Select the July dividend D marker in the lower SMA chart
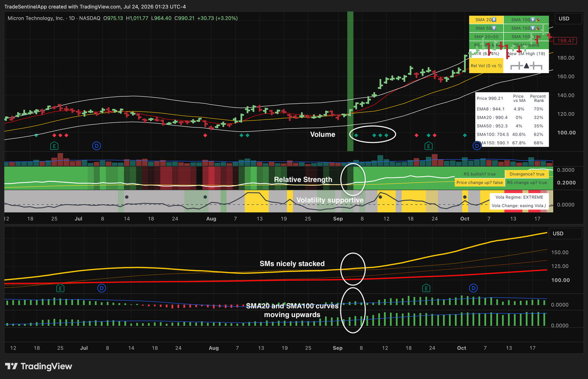Viewport: 588px width, 379px height. tap(102, 288)
